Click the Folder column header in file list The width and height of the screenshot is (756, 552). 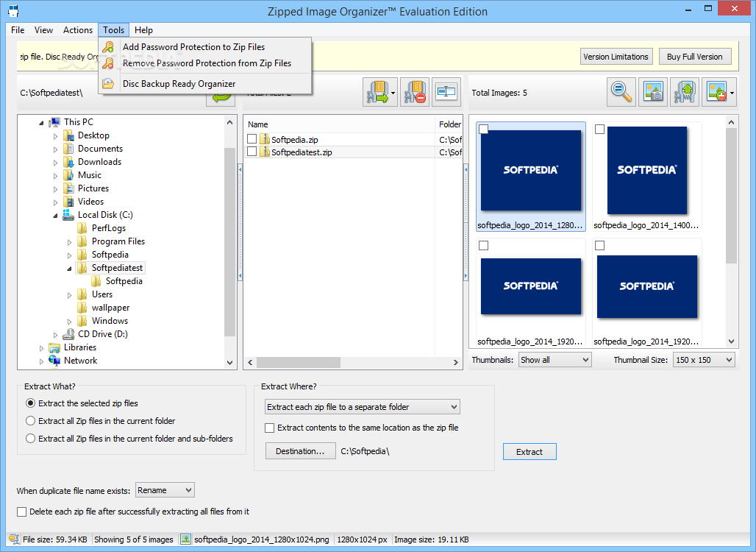click(449, 124)
